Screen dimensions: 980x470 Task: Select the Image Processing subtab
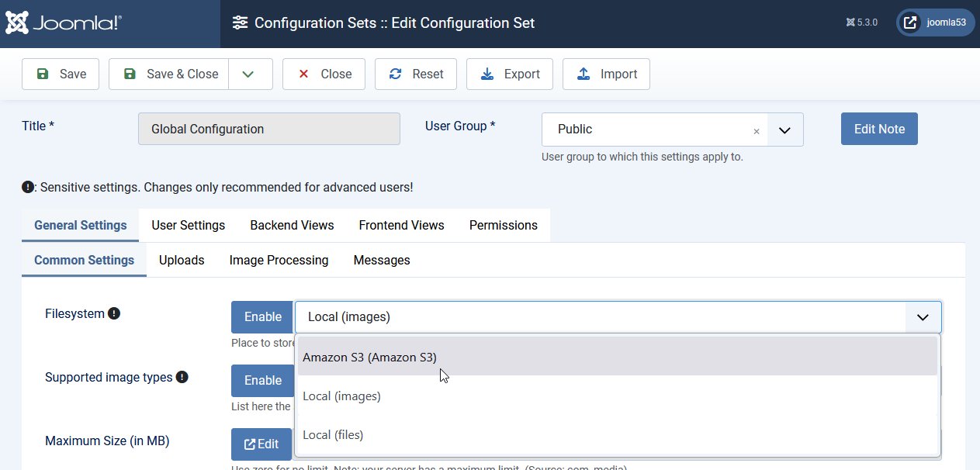[x=279, y=260]
